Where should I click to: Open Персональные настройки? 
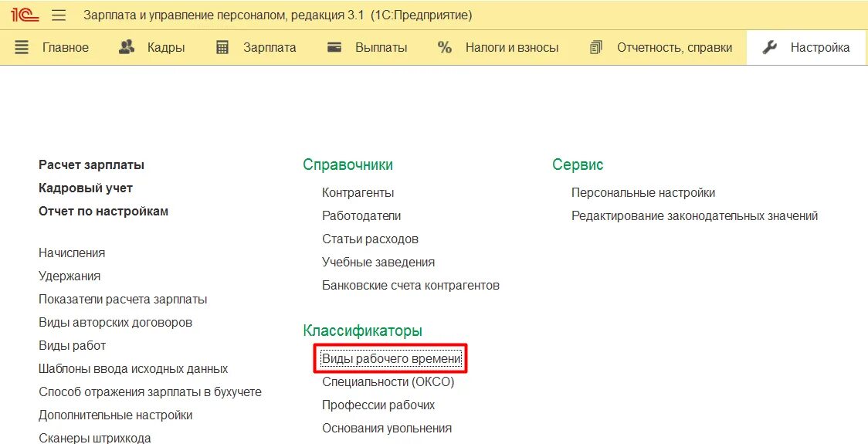pyautogui.click(x=643, y=193)
